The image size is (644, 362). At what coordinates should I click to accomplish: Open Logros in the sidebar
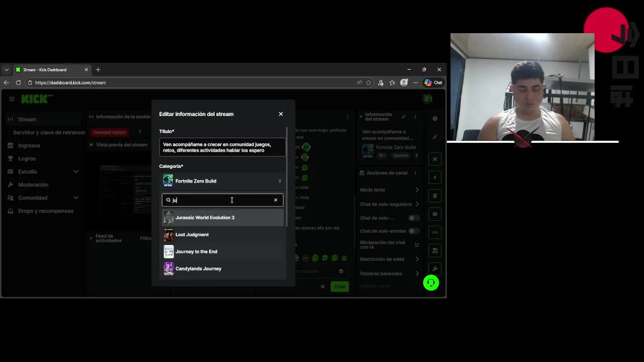[x=43, y=158]
